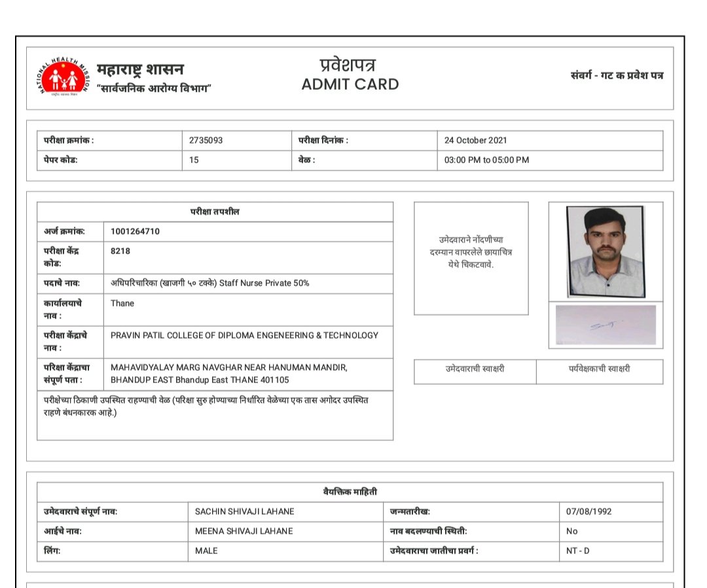This screenshot has width=707, height=588.
Task: Click the संवर्ग - गट क प्रवेश पत्र text
Action: tap(617, 75)
